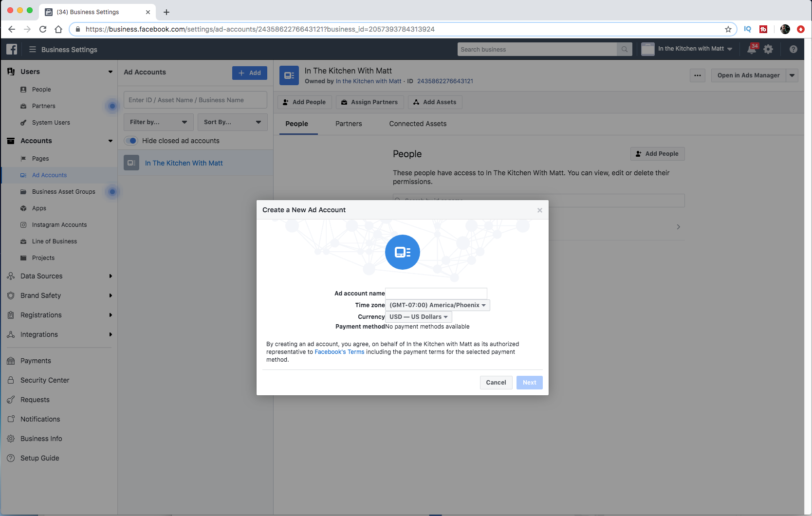Viewport: 812px width, 516px height.
Task: Switch to the Connected Assets tab
Action: tap(418, 124)
